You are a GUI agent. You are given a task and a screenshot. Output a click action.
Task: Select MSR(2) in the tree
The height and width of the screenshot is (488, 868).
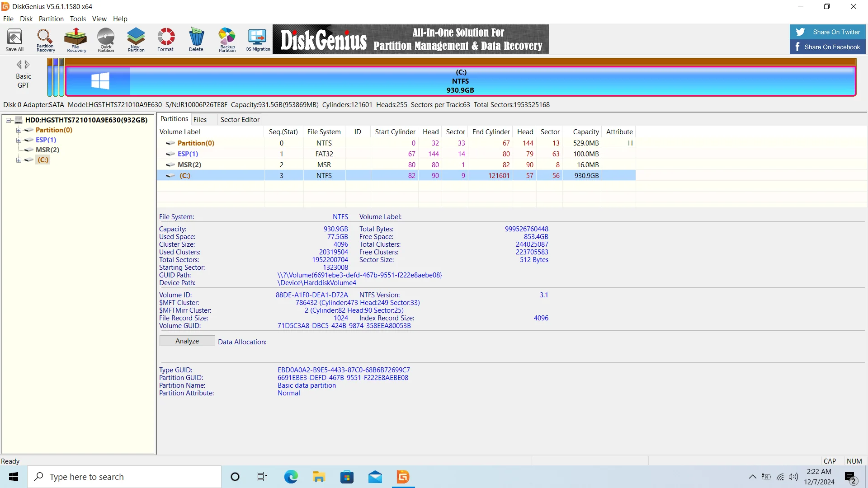click(x=47, y=150)
